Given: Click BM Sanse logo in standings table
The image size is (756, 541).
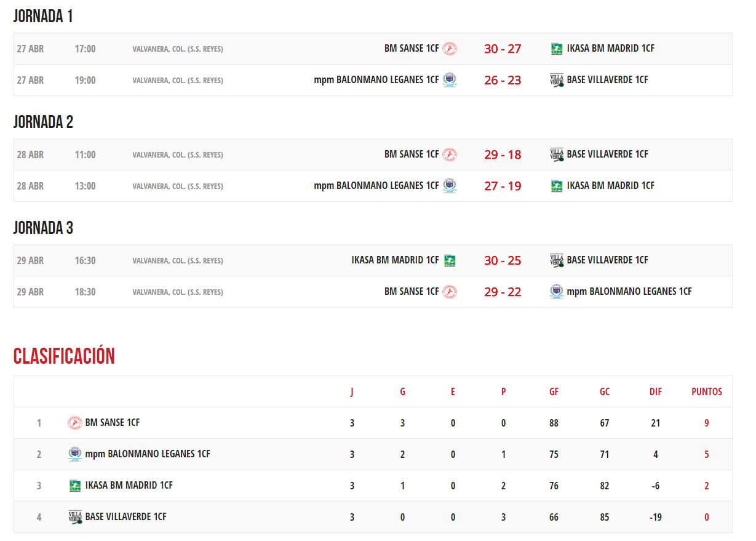Looking at the screenshot, I should coord(74,423).
